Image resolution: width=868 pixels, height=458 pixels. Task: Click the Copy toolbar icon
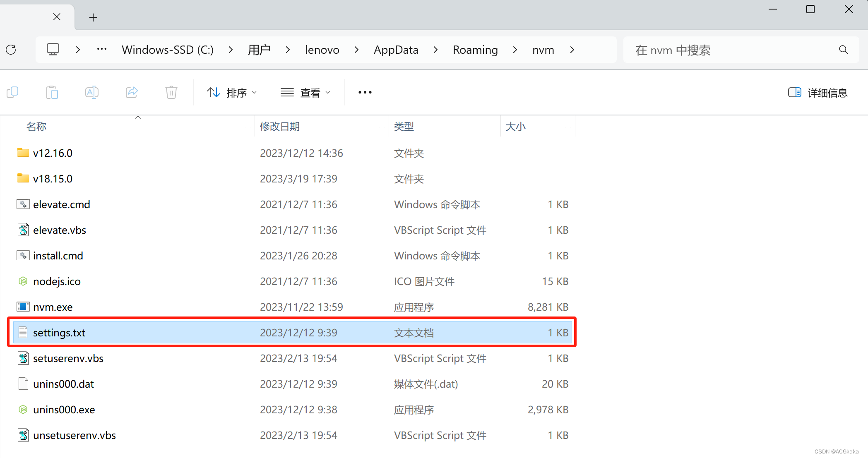coord(13,92)
